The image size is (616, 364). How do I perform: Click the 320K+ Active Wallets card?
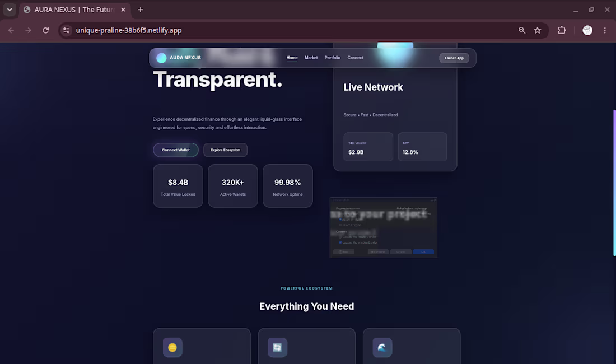tap(232, 186)
